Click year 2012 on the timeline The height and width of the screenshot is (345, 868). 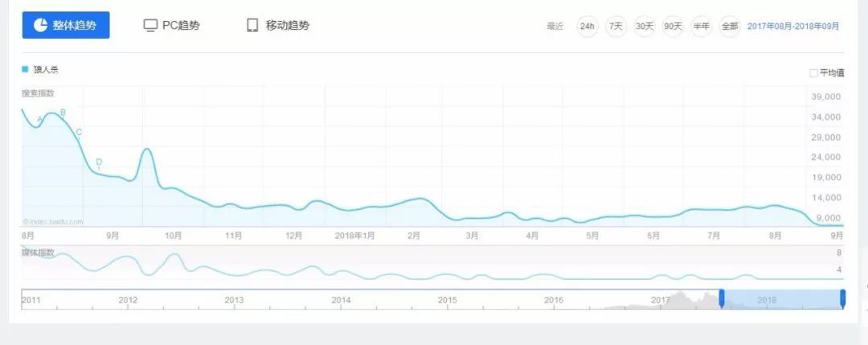click(128, 300)
